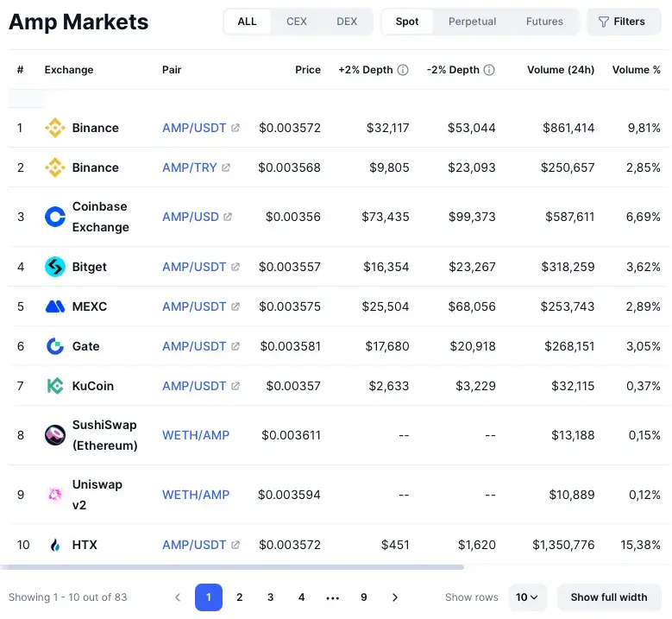The width and height of the screenshot is (672, 619).
Task: Open the AMP/TRY pair link
Action: (190, 167)
